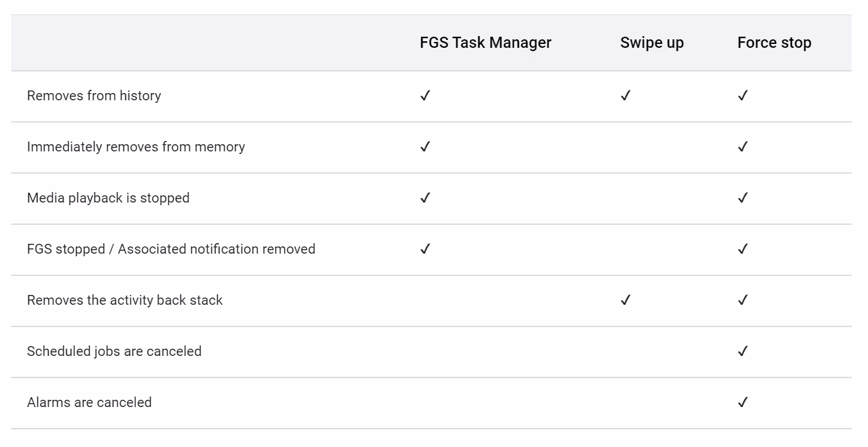Select Swipe up checkmark for activity back stack
The height and width of the screenshot is (447, 868).
click(625, 300)
